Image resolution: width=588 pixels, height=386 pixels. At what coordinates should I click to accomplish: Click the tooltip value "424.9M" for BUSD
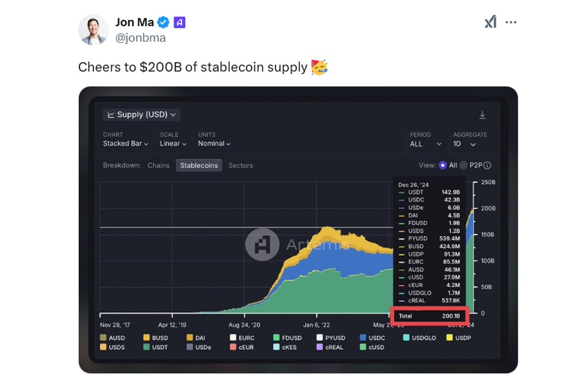point(450,246)
